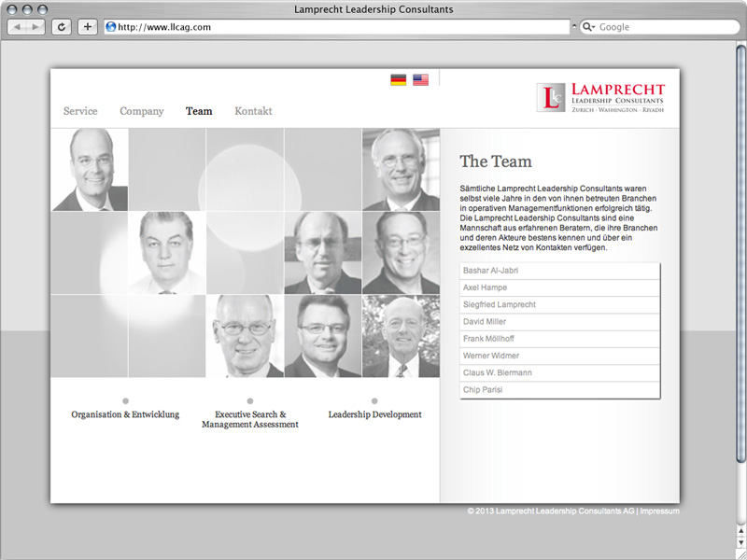Go forward with the browser forward arrow

tap(35, 27)
